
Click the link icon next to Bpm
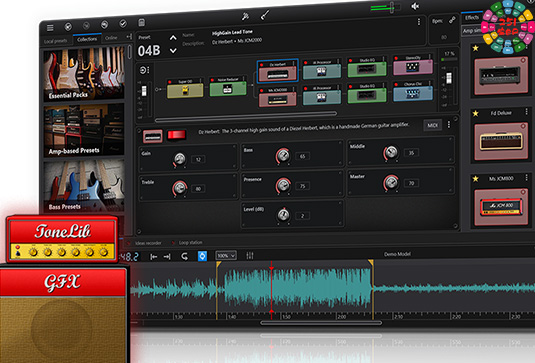pyautogui.click(x=452, y=20)
